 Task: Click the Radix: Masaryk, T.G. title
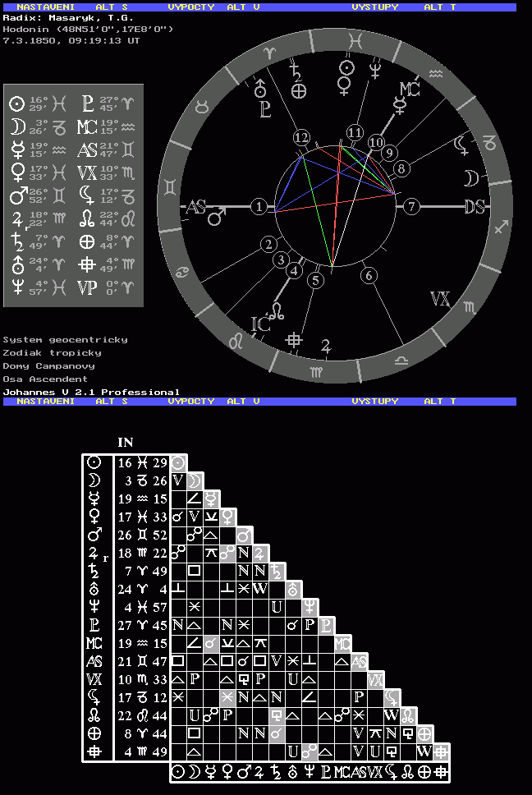68,17
